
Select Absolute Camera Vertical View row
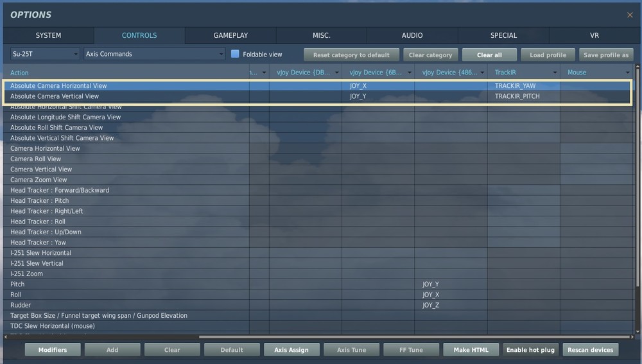[x=317, y=96]
